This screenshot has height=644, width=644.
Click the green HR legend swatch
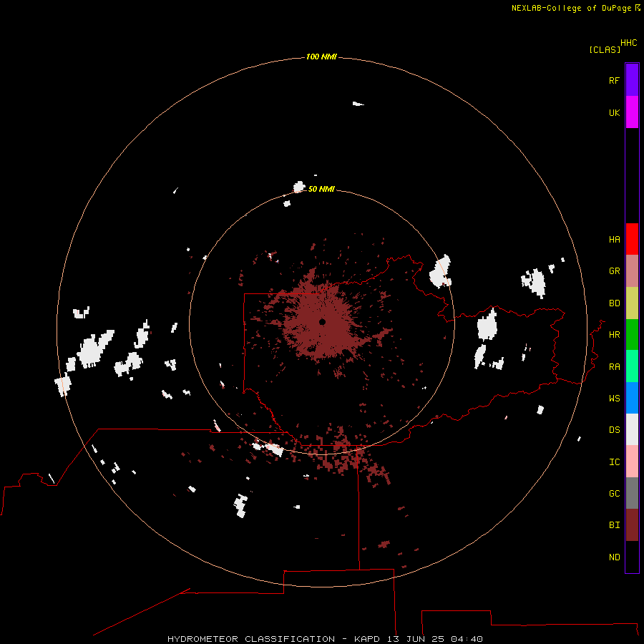click(x=632, y=335)
